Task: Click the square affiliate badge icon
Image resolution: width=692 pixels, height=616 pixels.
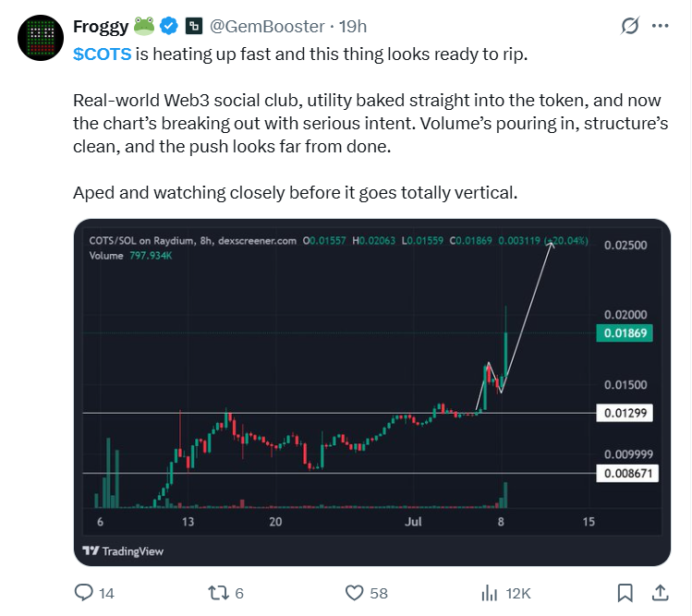Action: coord(194,27)
